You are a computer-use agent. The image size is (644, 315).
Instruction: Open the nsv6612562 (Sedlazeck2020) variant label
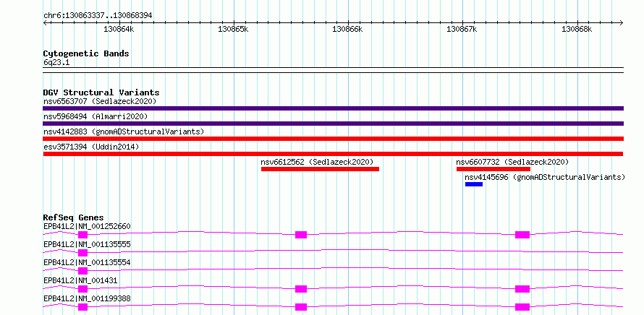click(317, 162)
